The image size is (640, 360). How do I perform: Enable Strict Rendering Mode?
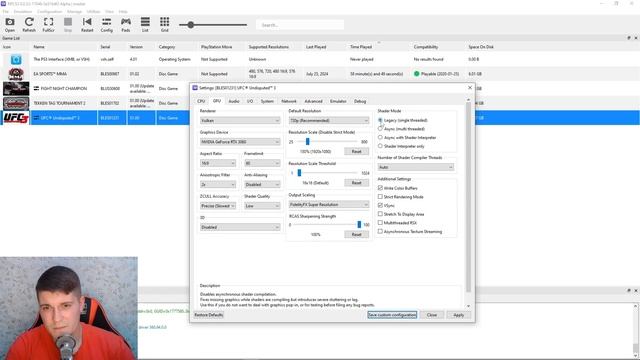380,197
